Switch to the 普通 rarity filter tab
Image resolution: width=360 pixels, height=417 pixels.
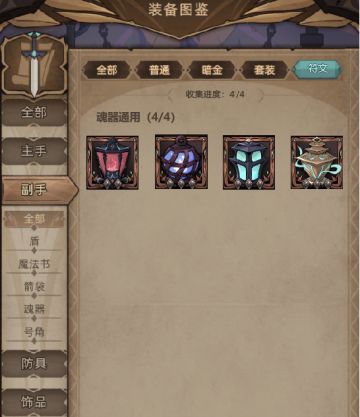tap(159, 70)
